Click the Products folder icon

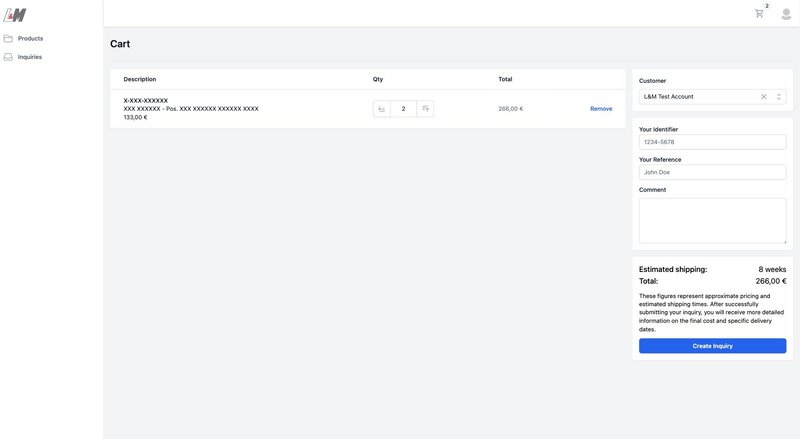(x=8, y=38)
